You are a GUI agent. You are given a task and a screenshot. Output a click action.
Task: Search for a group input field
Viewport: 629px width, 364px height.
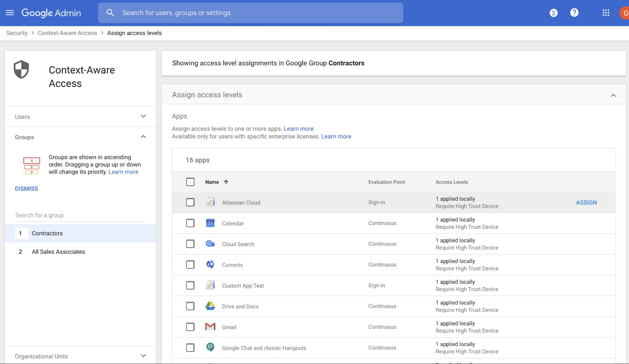click(80, 215)
